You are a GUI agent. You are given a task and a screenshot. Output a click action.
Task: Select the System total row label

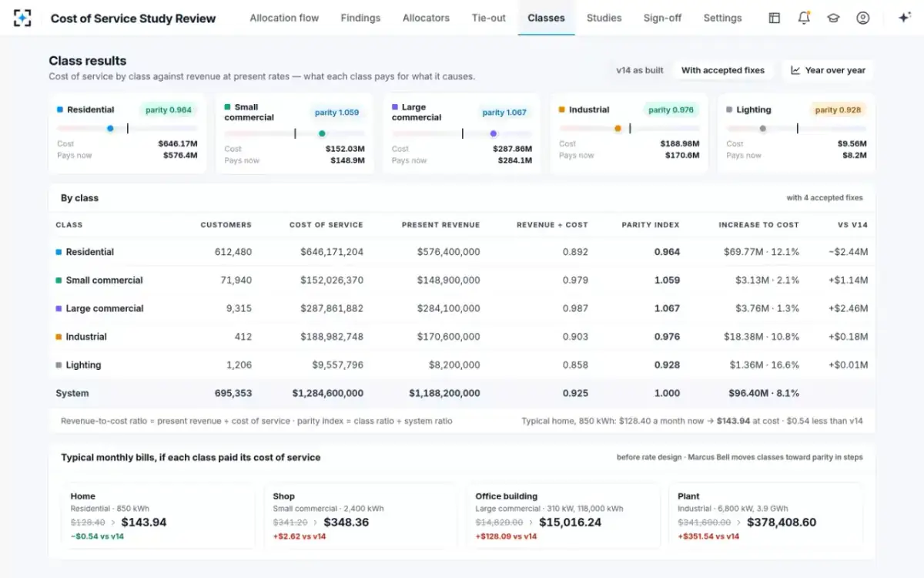coord(72,393)
